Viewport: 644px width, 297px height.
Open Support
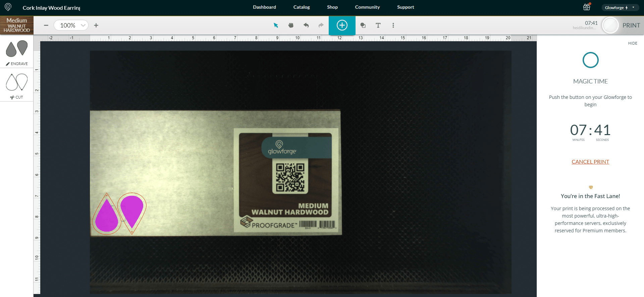tap(406, 7)
